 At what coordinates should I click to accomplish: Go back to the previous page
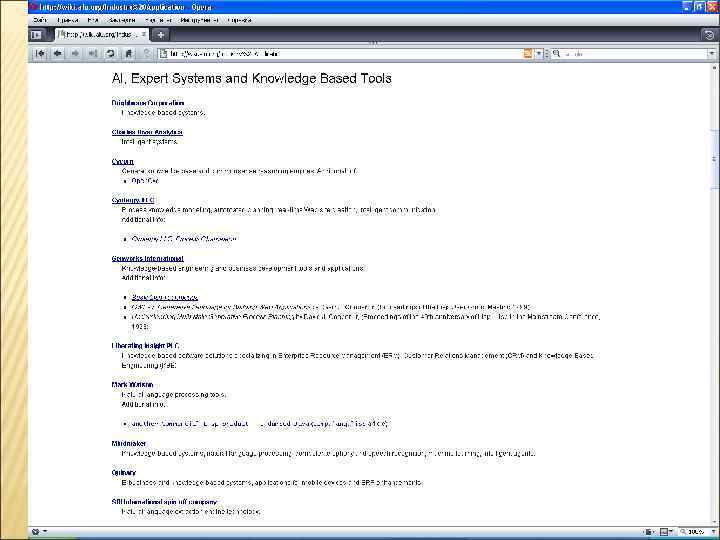[58, 54]
